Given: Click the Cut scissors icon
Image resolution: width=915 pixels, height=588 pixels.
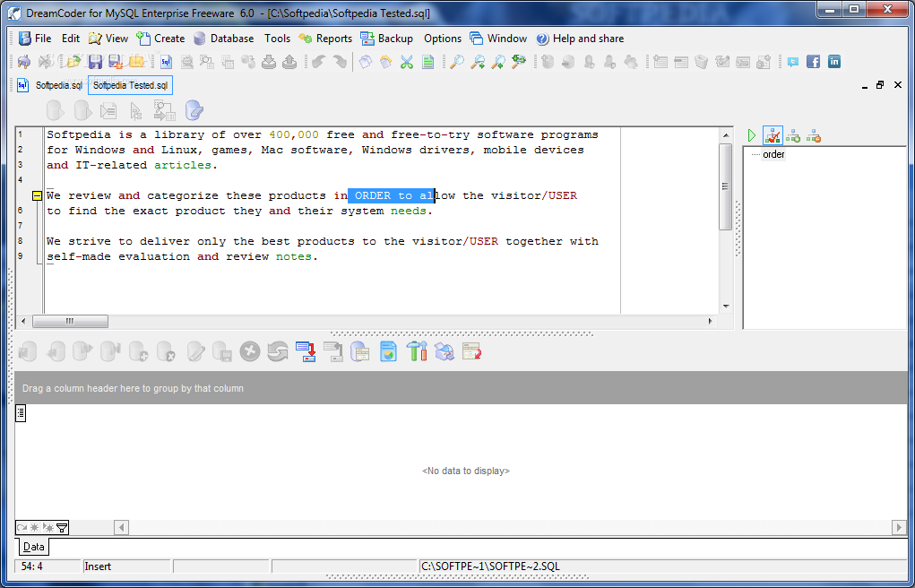Looking at the screenshot, I should (x=407, y=61).
